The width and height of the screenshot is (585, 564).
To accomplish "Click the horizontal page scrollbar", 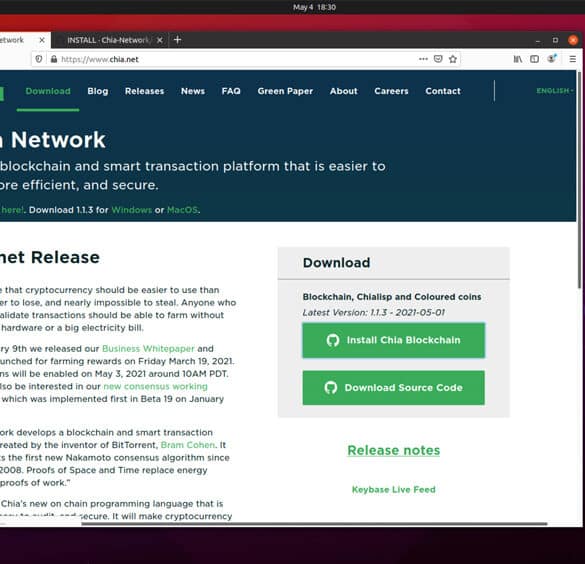I will (314, 524).
